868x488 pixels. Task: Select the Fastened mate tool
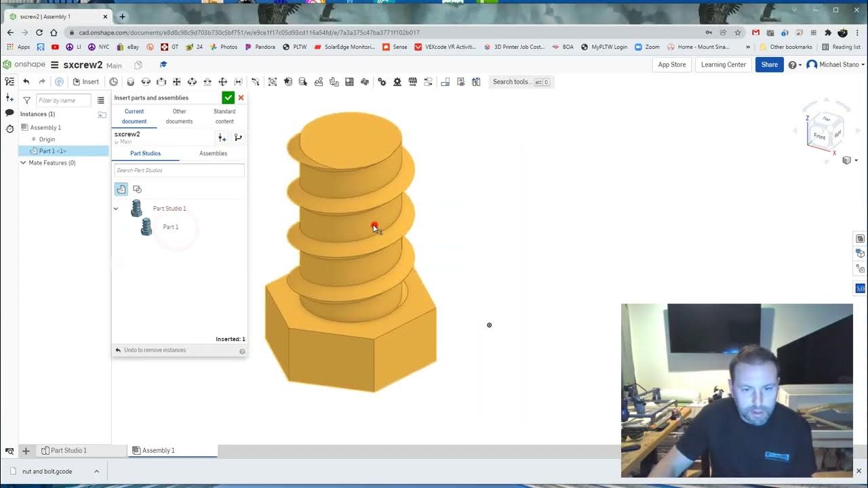(x=130, y=81)
